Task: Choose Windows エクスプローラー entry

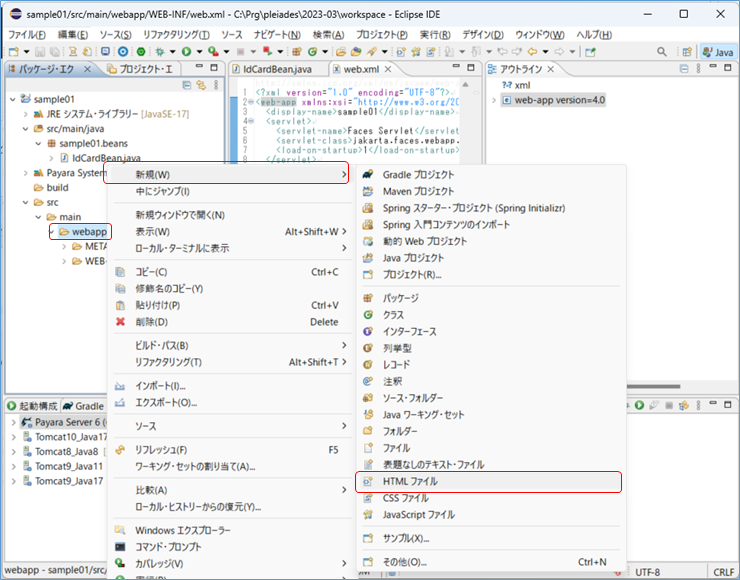Action: [x=231, y=530]
